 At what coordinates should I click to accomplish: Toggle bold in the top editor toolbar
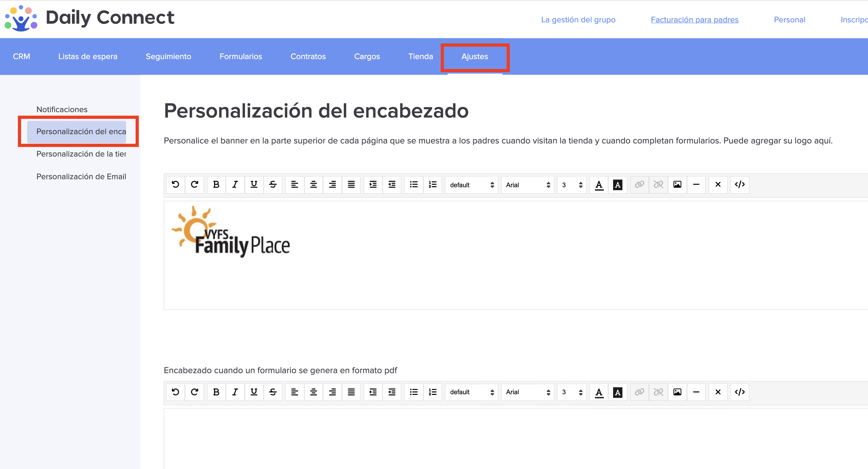tap(216, 185)
